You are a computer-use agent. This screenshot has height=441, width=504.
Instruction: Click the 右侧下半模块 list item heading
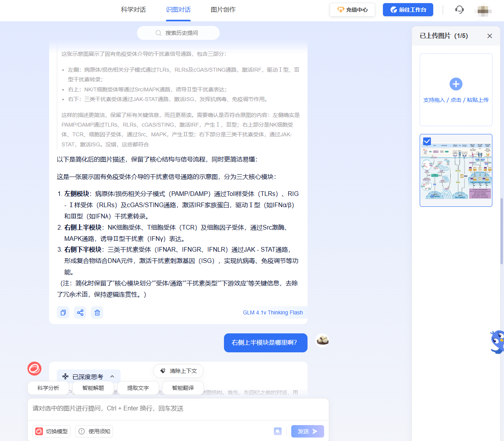click(x=83, y=249)
